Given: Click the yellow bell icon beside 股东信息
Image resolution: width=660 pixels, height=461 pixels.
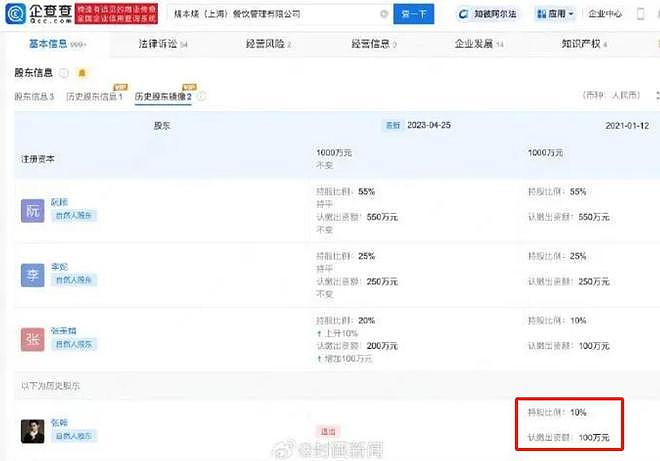Looking at the screenshot, I should click(x=82, y=73).
